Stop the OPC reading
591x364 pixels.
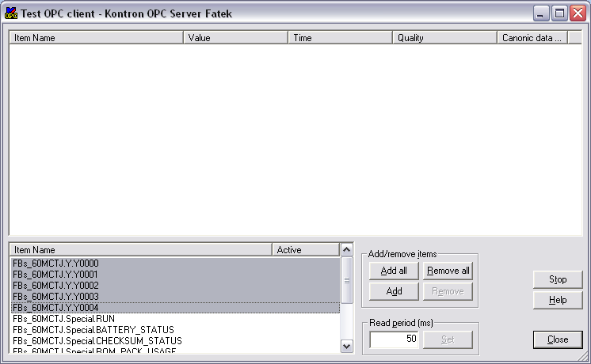coord(558,279)
